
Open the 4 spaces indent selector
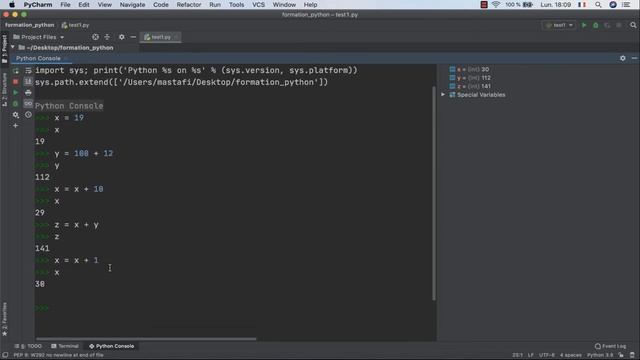coord(571,355)
